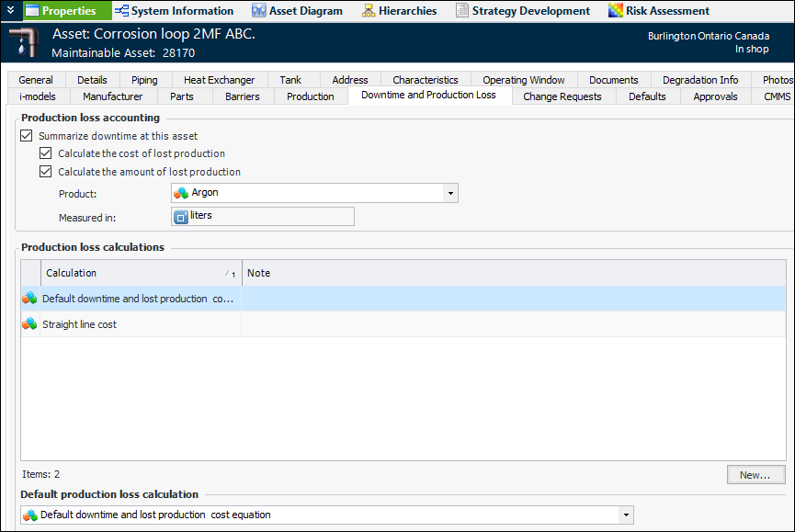Click the Risk Assessment colored grid icon
The height and width of the screenshot is (532, 795).
click(x=616, y=11)
